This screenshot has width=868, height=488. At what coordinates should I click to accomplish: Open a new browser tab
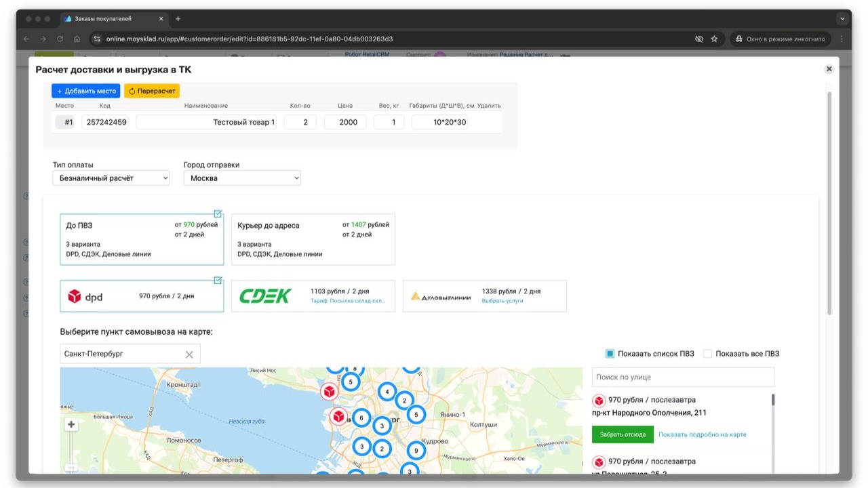pyautogui.click(x=178, y=19)
